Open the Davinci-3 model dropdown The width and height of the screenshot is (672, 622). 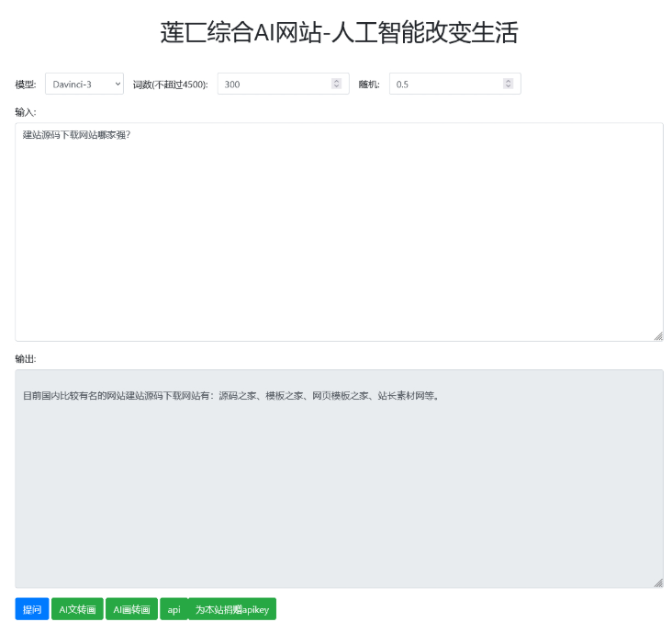(x=84, y=84)
